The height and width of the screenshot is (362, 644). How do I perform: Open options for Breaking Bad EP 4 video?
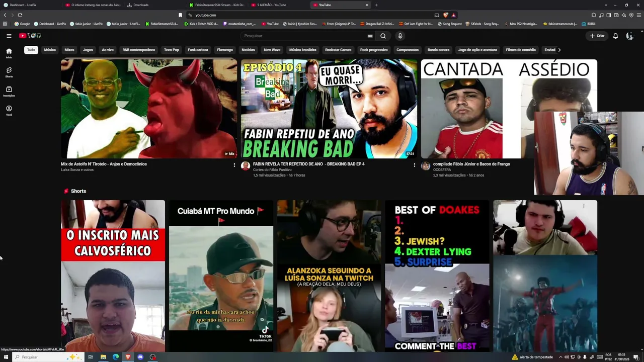coord(414,165)
